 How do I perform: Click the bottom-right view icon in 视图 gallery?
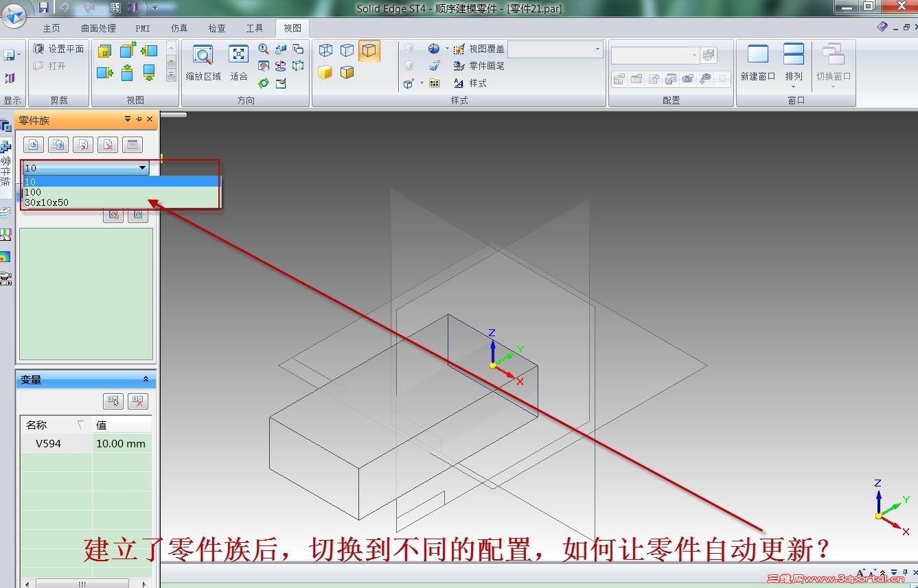click(x=149, y=72)
